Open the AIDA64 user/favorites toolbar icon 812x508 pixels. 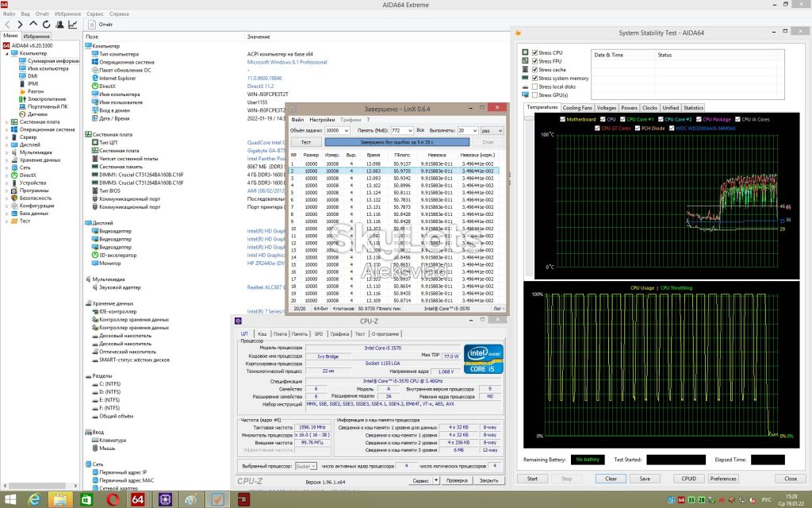[59, 25]
